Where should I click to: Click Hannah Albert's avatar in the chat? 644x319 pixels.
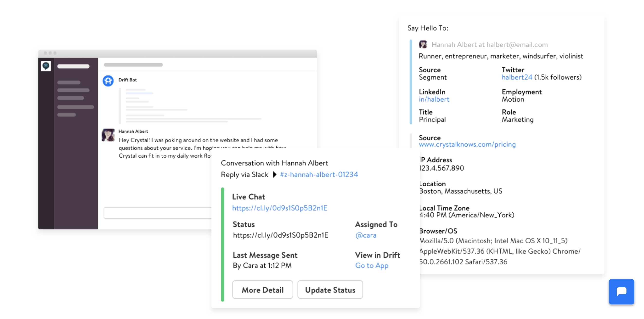(108, 135)
